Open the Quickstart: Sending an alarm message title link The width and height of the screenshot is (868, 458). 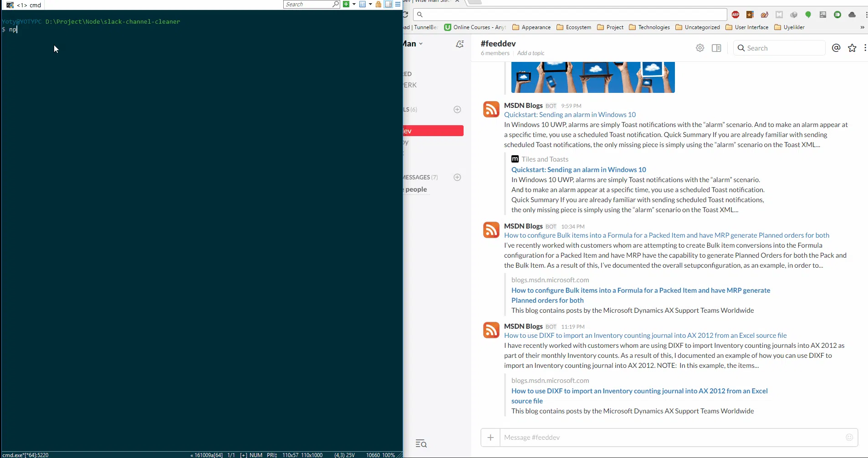[570, 115]
